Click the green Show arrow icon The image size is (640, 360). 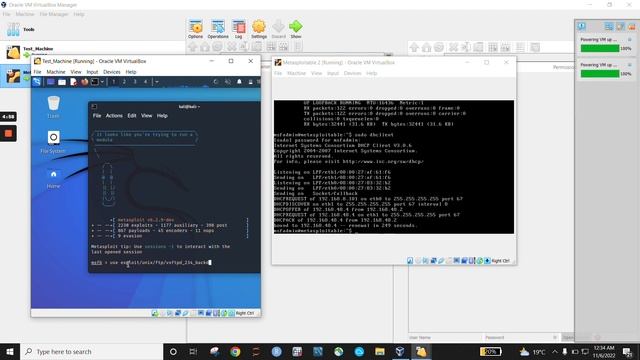click(x=296, y=29)
